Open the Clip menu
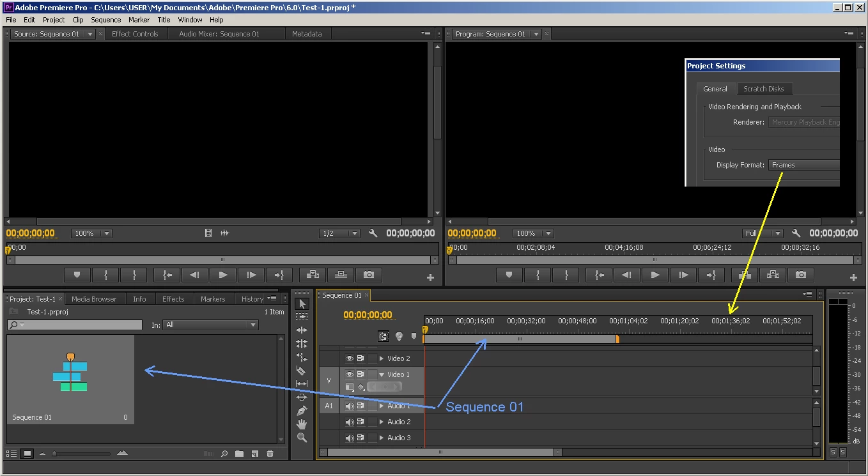Viewport: 868px width, 476px height. tap(78, 20)
